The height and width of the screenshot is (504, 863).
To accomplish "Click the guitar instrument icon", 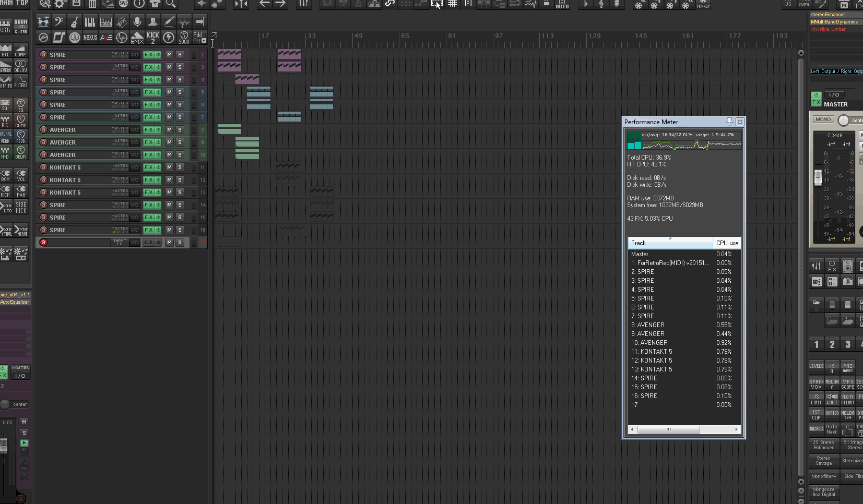I will coord(75,22).
